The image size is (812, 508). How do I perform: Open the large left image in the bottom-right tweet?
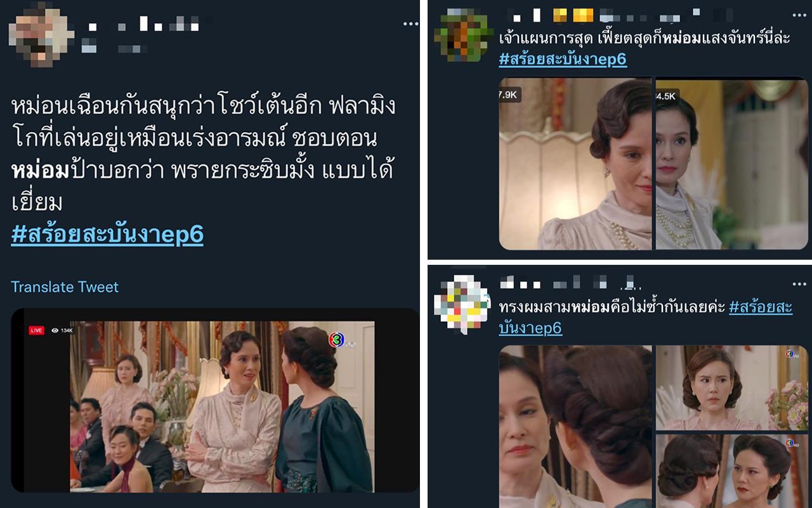click(575, 427)
